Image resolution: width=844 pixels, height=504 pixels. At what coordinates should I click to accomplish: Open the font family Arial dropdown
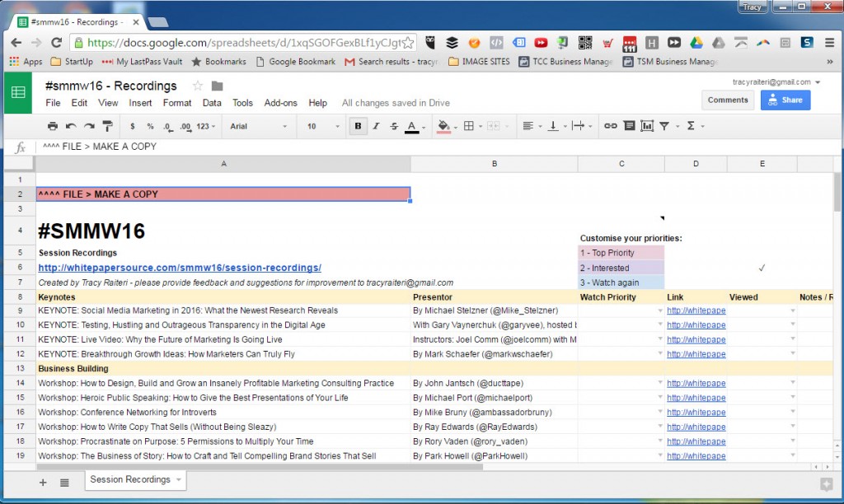258,126
